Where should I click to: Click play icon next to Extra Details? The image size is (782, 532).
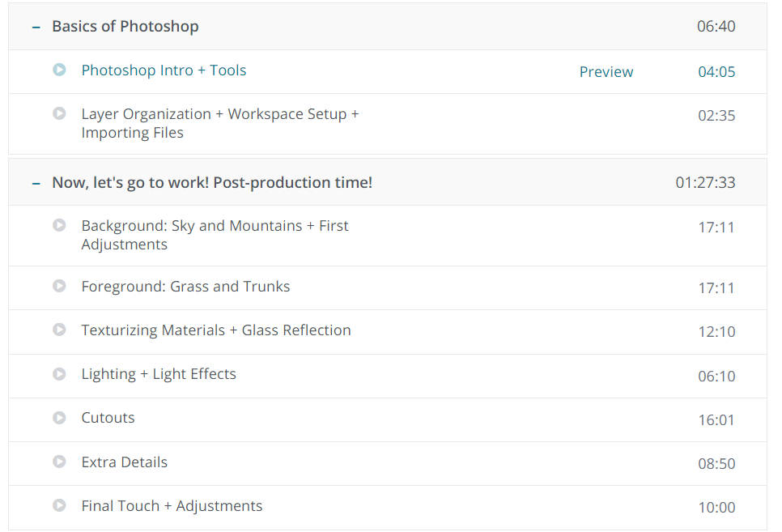pos(59,462)
